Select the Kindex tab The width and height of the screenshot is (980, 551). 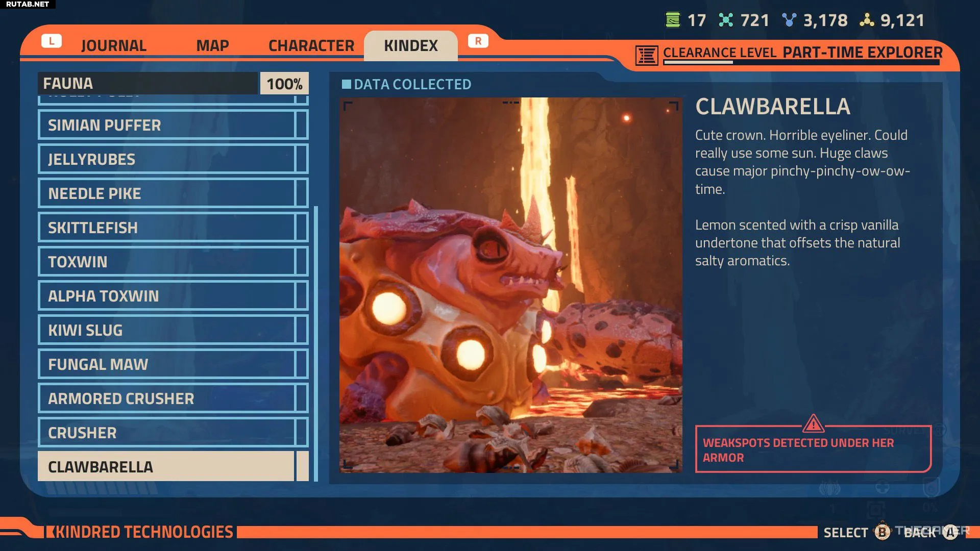click(411, 45)
